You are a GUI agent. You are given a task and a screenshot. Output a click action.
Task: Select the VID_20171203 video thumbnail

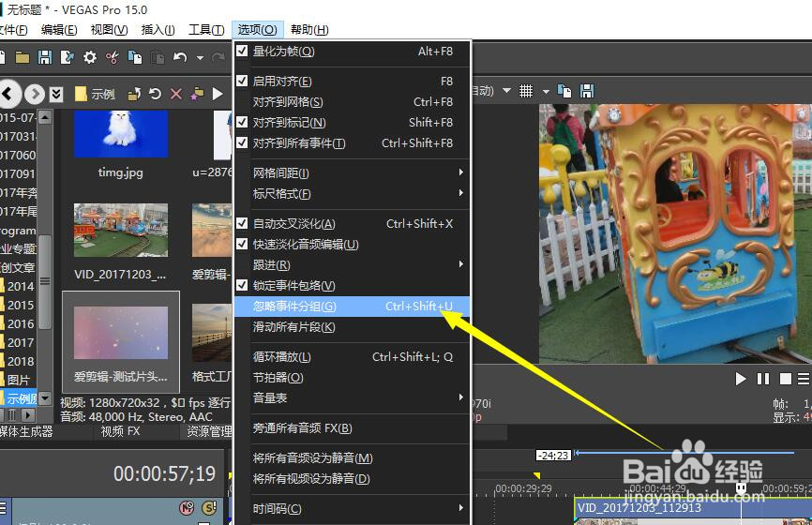tap(121, 231)
